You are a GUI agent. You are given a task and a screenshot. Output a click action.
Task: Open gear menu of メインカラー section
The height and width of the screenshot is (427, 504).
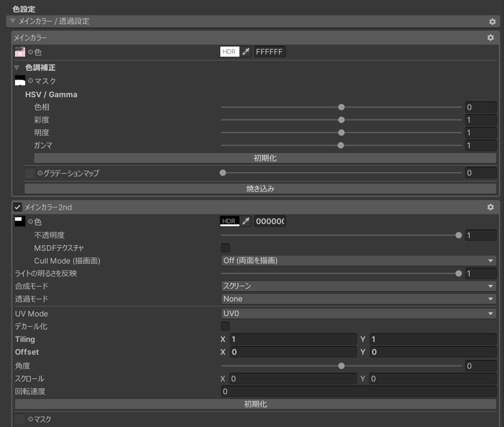pyautogui.click(x=490, y=37)
